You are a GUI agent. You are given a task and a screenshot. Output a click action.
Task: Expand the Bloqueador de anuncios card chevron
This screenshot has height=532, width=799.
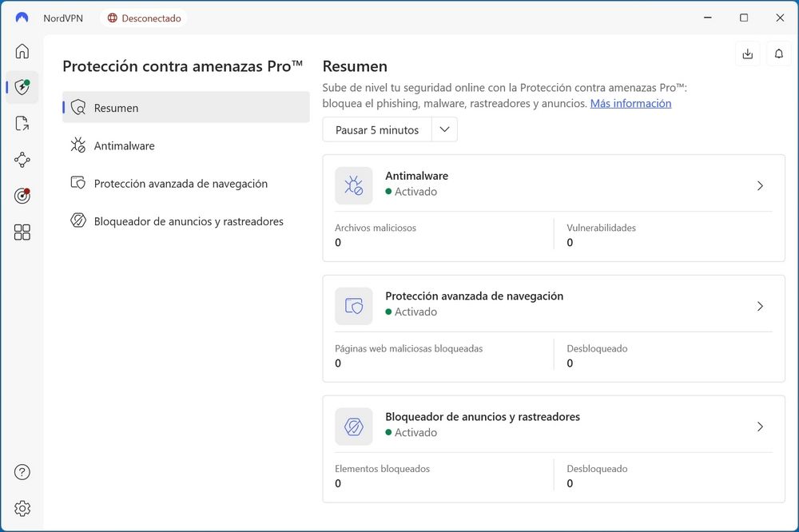point(760,427)
